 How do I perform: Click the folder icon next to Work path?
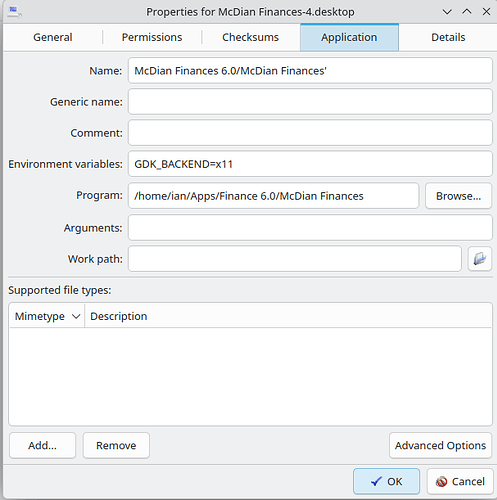(480, 259)
